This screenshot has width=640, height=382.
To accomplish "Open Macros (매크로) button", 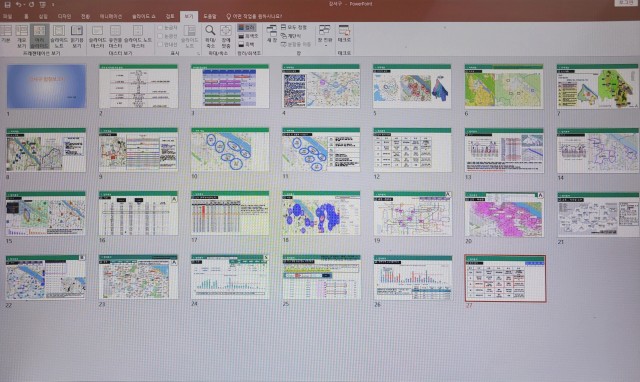I will click(x=344, y=33).
